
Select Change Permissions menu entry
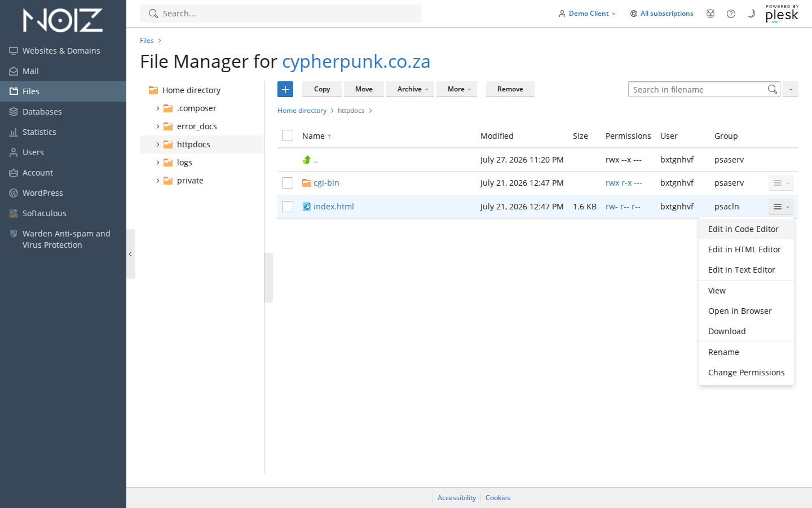click(747, 373)
